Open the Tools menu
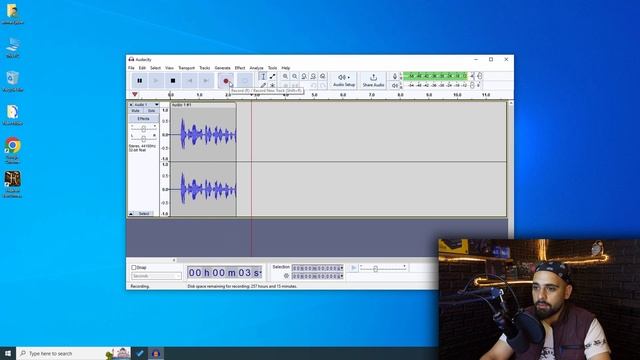This screenshot has height=360, width=640. tap(272, 68)
